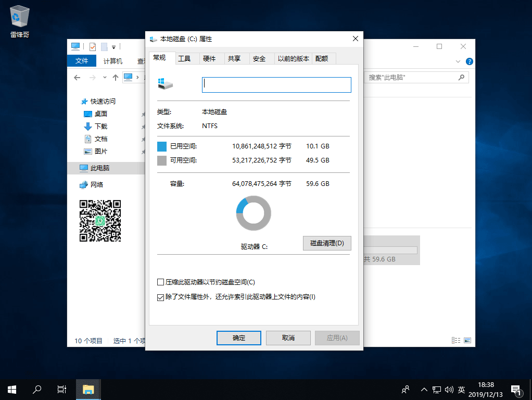
Task: Click the drive label text field
Action: pos(276,85)
